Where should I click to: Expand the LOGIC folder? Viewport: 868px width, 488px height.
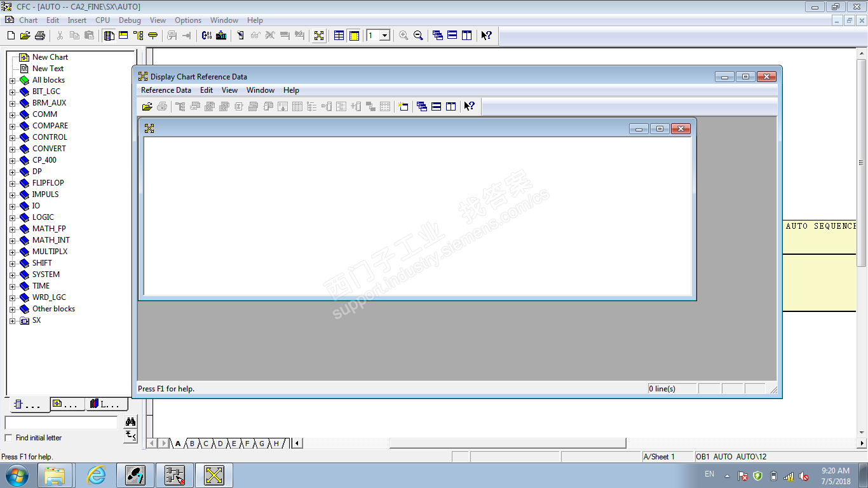12,218
